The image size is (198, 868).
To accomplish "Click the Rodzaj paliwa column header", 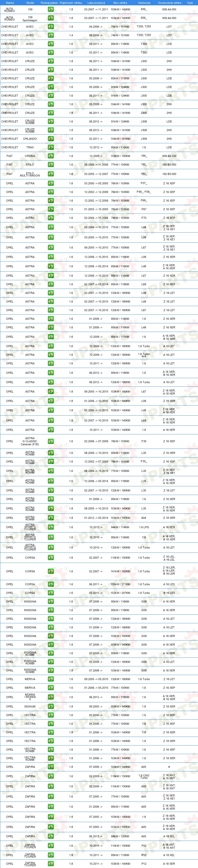I will (49, 3).
